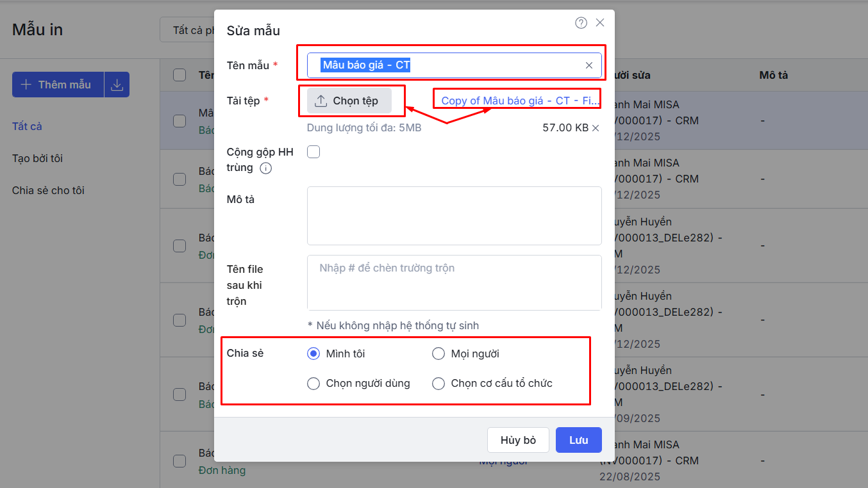The width and height of the screenshot is (868, 488).
Task: Open the Tất cả filter dropdown
Action: coord(187,30)
